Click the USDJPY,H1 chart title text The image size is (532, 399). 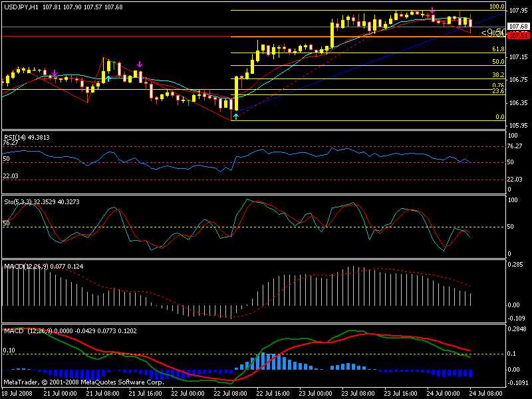(21, 7)
